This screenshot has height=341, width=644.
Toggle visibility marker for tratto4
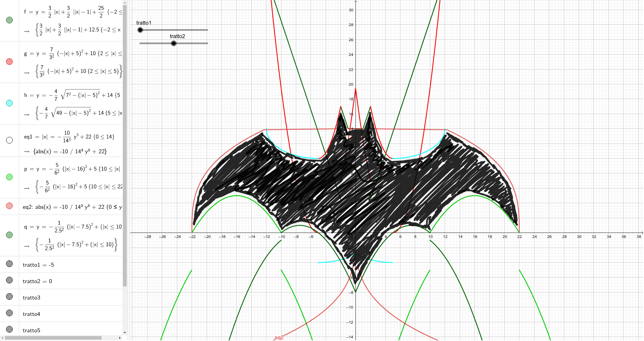[x=9, y=313]
